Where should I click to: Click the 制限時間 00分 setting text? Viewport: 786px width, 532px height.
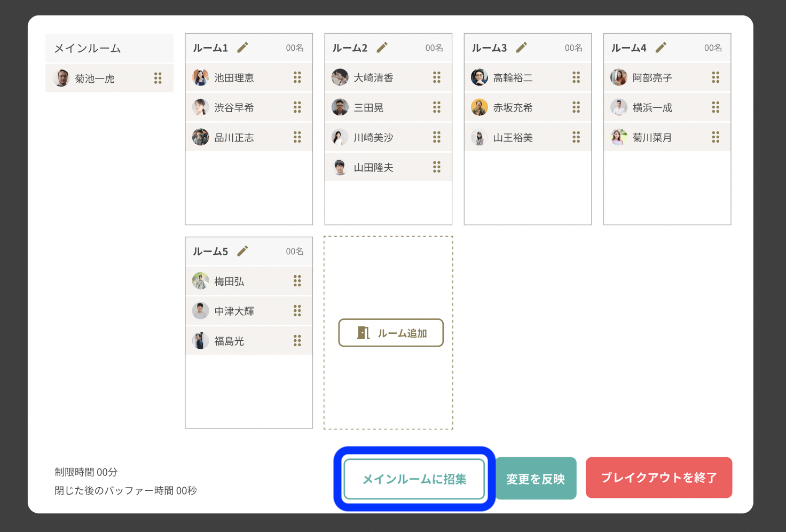(x=86, y=472)
